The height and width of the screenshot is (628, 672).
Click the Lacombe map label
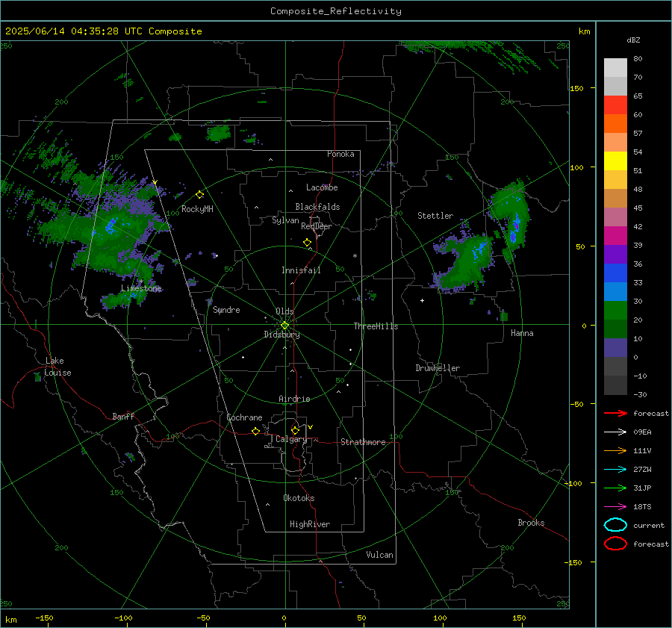[322, 187]
